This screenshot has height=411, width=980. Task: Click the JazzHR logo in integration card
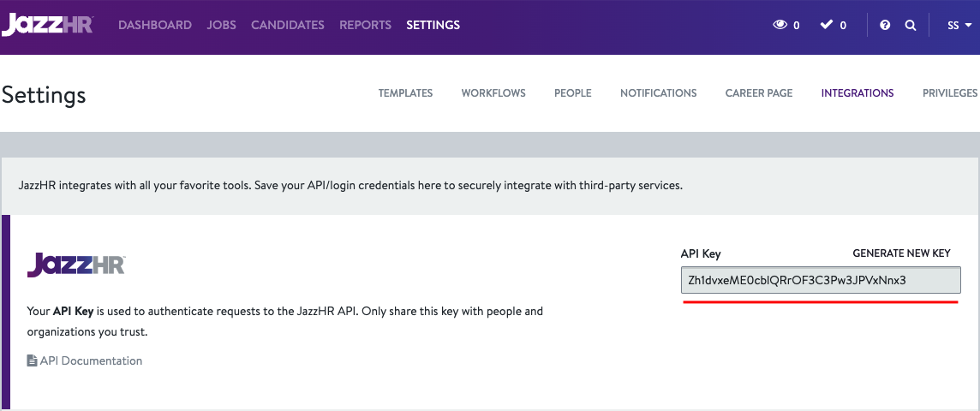(76, 265)
